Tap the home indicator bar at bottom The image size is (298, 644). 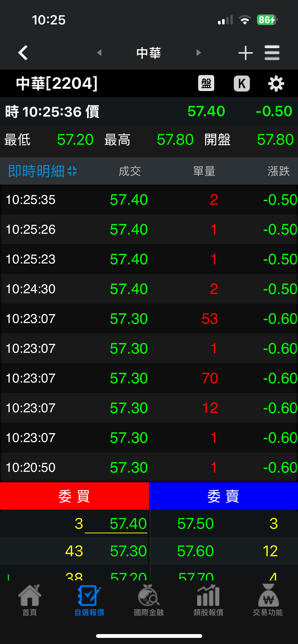coord(149,636)
